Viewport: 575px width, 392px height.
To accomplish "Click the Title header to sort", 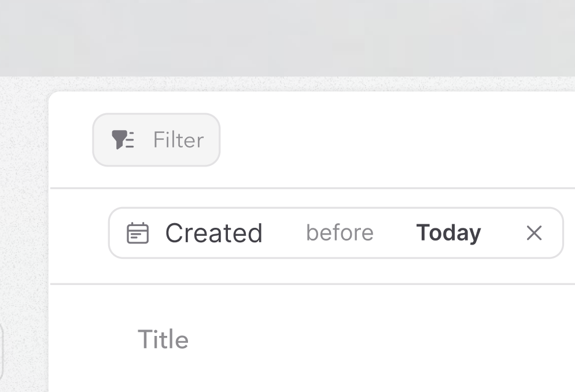I will (164, 339).
